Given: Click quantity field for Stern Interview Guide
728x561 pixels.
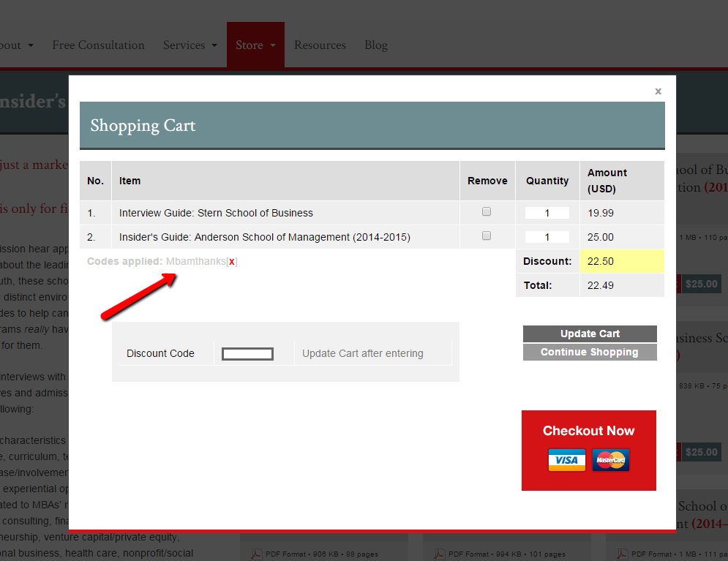Looking at the screenshot, I should [x=547, y=213].
